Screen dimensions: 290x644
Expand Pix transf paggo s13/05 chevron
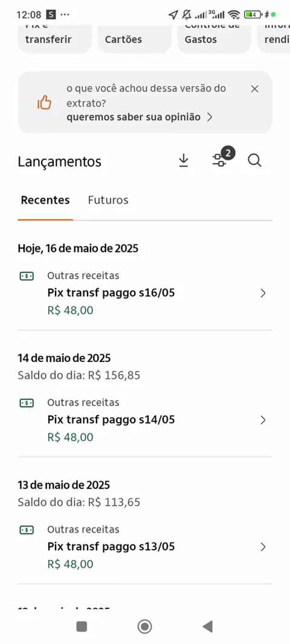(263, 547)
